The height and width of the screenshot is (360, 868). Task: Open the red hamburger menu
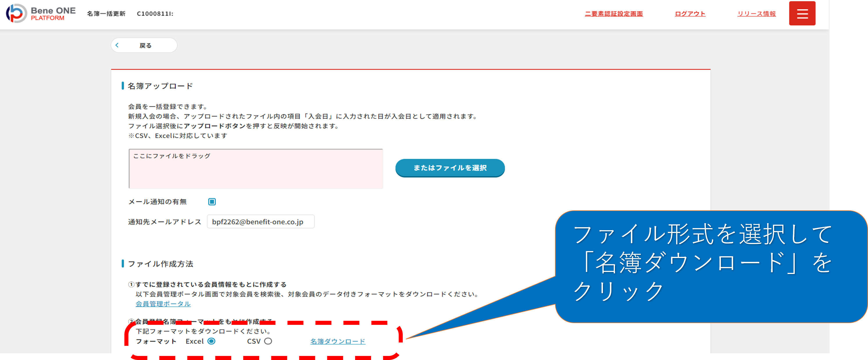pos(802,13)
